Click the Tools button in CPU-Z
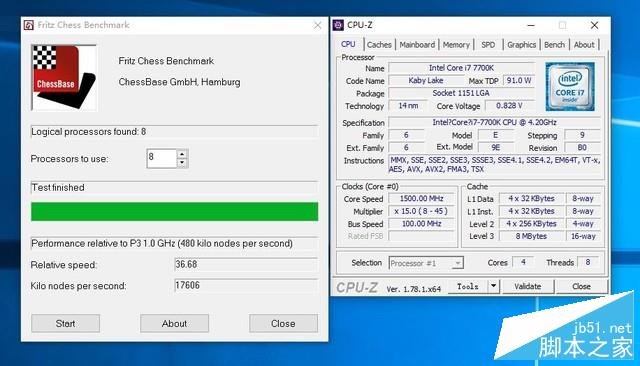640x366 pixels. pos(468,286)
